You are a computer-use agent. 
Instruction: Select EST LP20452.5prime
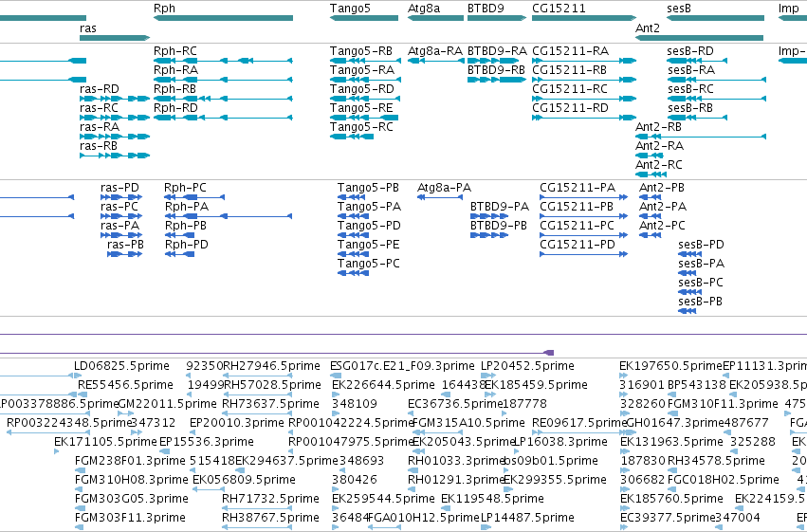coord(488,376)
